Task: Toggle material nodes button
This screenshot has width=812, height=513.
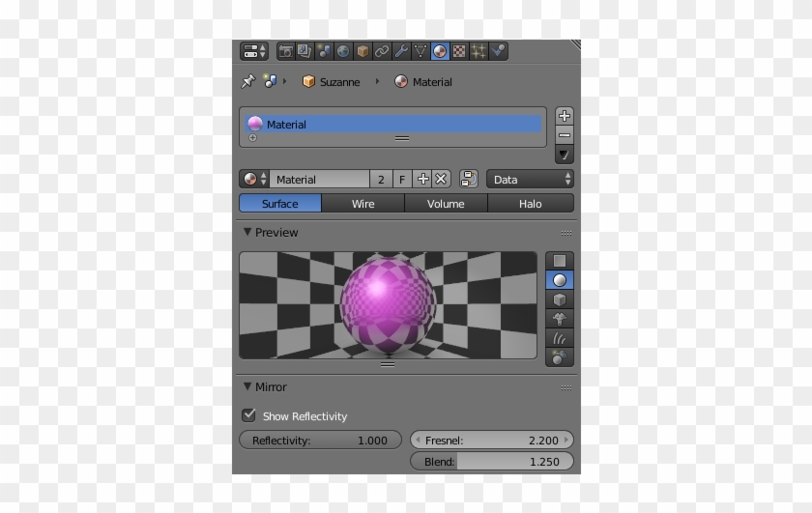Action: click(x=469, y=179)
